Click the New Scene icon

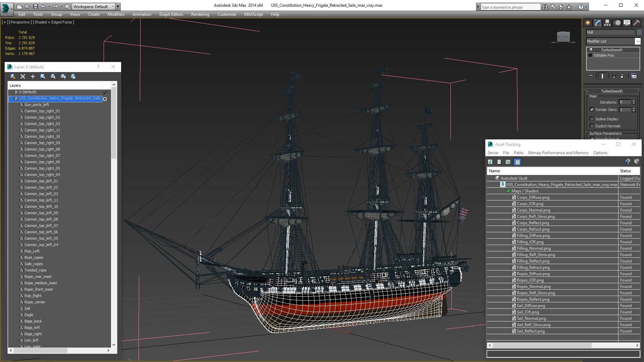click(x=19, y=6)
